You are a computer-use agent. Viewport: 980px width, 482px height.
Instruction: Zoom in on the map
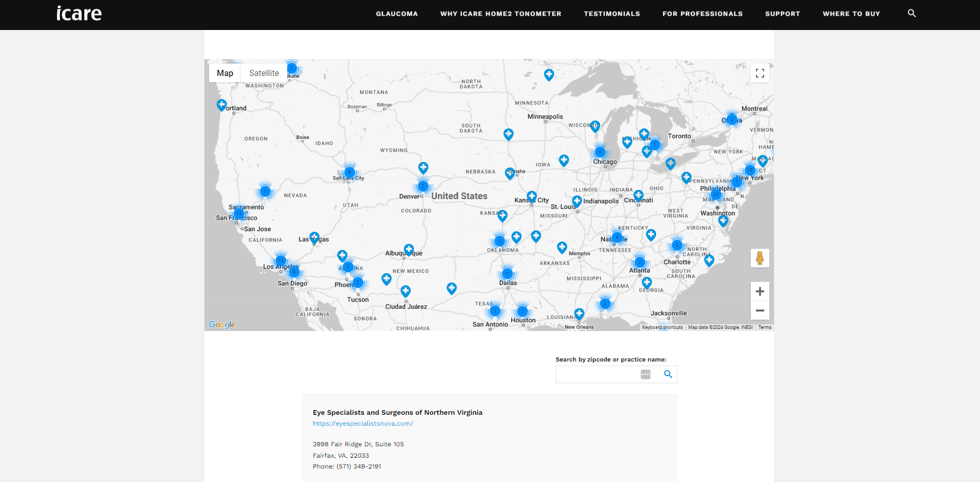(x=760, y=292)
